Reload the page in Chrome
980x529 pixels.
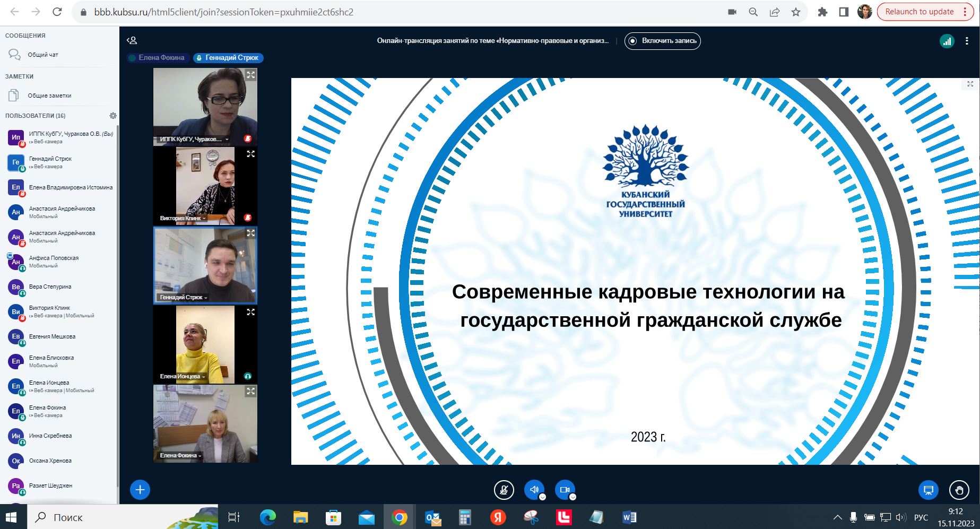[x=57, y=12]
